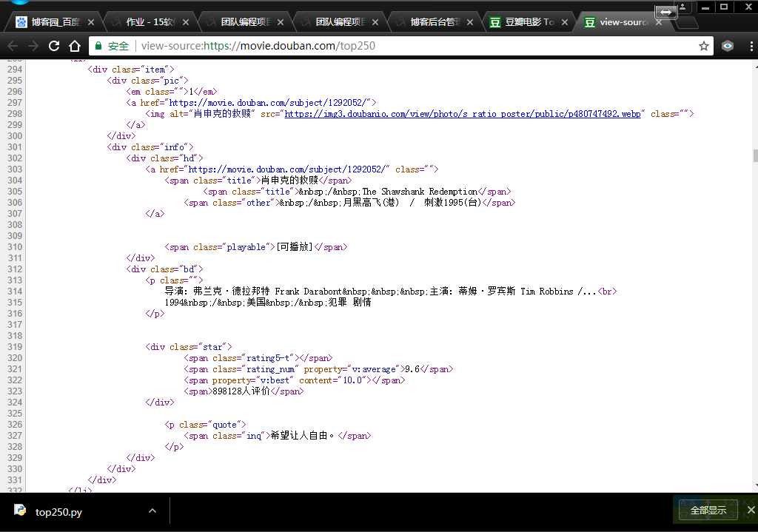Open the top250.py file icon in downloads bar

(20, 511)
